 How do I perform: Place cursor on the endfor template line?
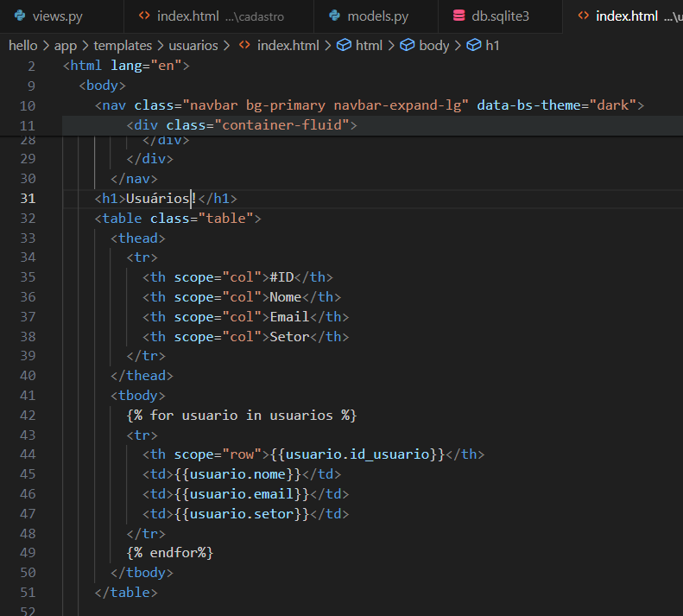tap(169, 552)
